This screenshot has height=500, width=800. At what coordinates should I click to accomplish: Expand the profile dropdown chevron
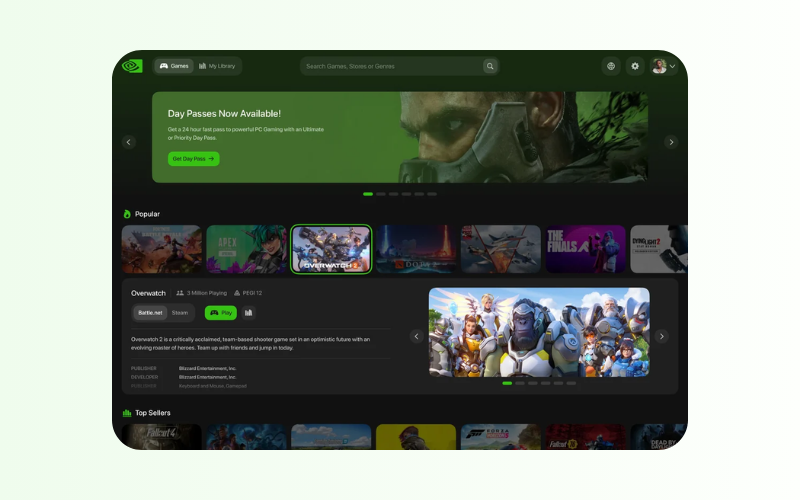point(672,66)
